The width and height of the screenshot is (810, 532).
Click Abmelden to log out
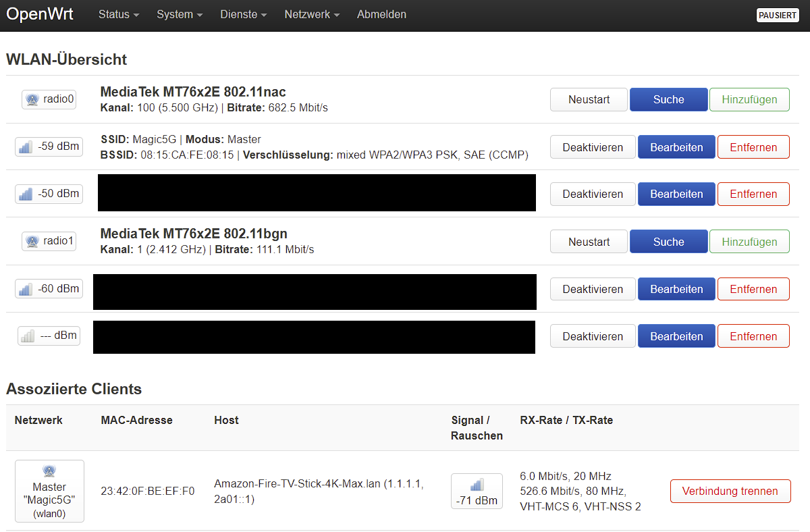381,14
